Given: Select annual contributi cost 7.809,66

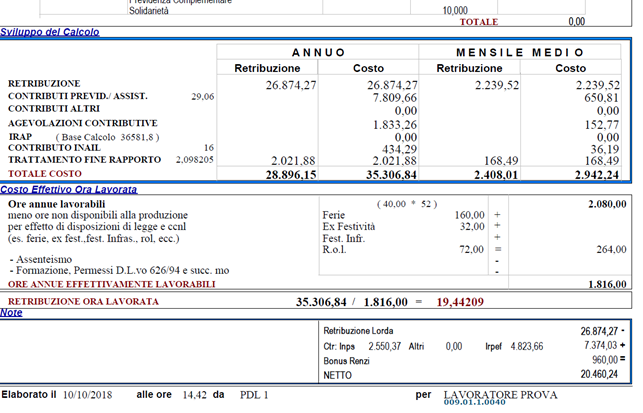Looking at the screenshot, I should pos(394,98).
